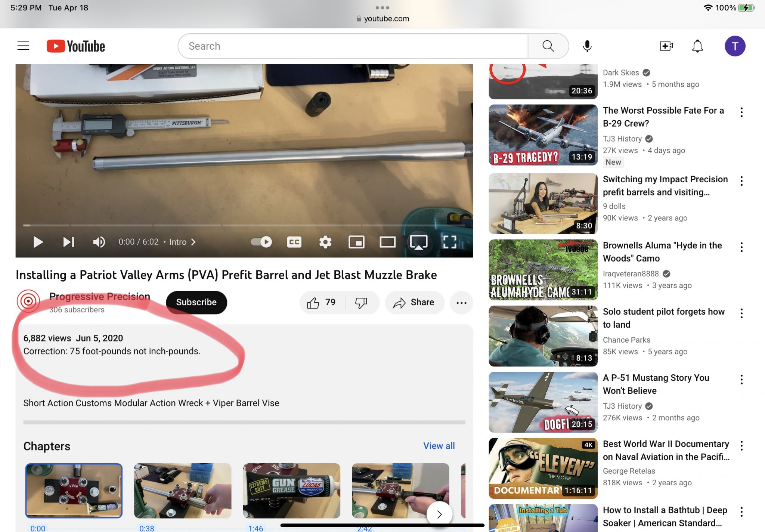Open the hamburger guide menu
Screen dimensions: 765x532
[23, 46]
